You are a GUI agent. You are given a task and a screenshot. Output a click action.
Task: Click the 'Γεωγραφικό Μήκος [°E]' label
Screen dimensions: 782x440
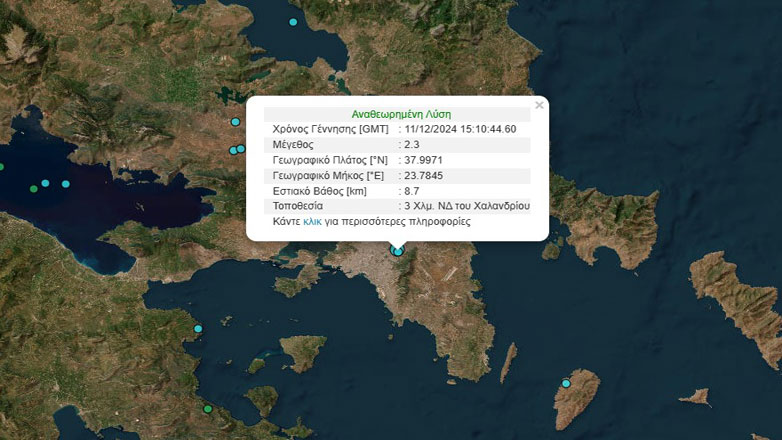(x=328, y=176)
